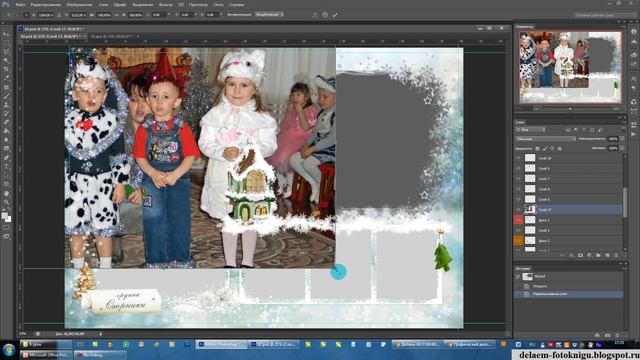Image resolution: width=640 pixels, height=360 pixels.
Task: Open the layer filter type dropdown
Action: point(531,130)
